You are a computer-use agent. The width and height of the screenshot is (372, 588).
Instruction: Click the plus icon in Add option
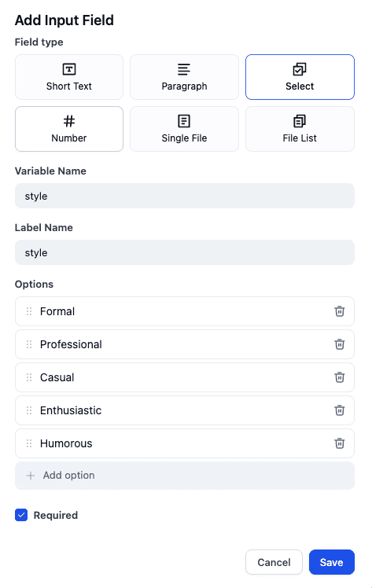(31, 476)
